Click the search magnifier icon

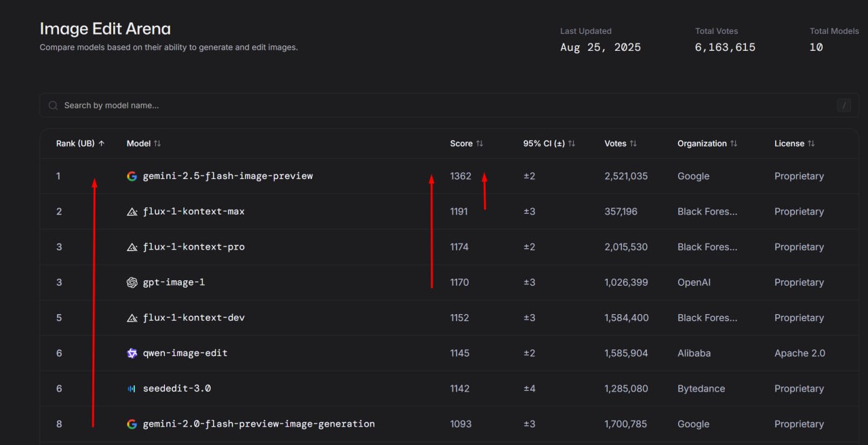tap(53, 106)
